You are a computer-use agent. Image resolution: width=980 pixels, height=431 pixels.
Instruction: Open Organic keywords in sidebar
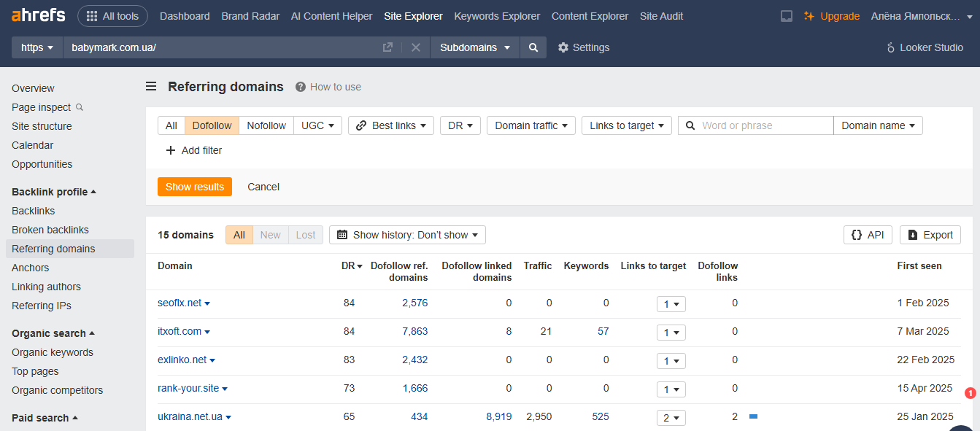53,352
